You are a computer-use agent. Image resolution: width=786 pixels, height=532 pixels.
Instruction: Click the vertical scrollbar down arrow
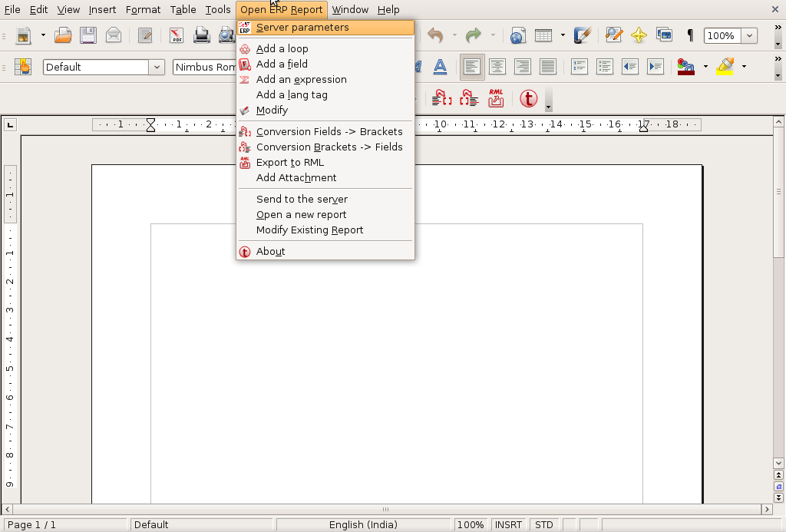[x=778, y=463]
